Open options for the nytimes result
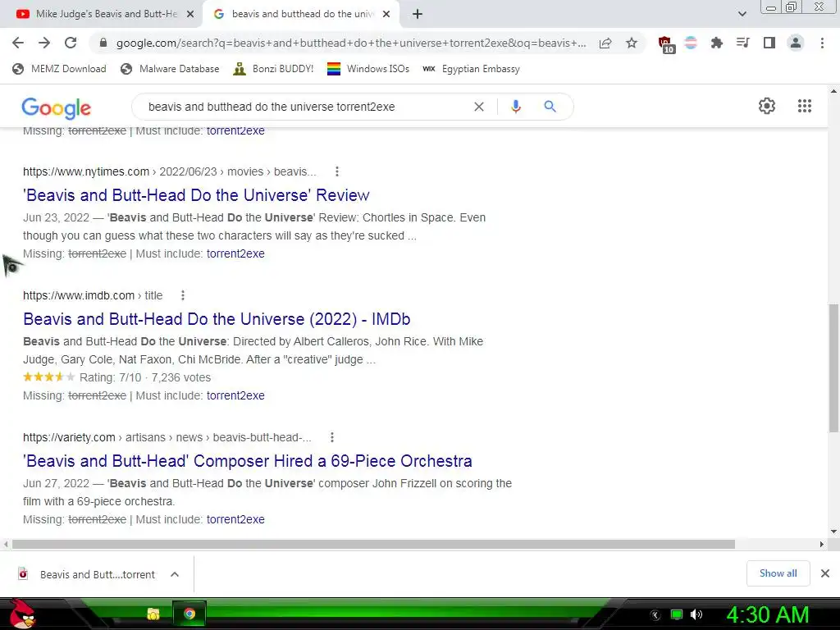 pyautogui.click(x=336, y=171)
